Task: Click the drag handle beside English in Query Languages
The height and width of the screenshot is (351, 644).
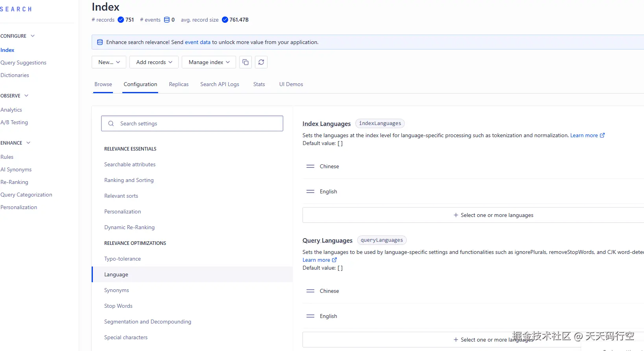Action: pos(310,316)
